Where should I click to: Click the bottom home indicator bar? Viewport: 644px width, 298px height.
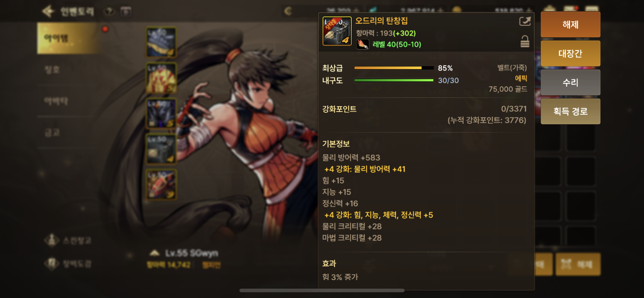[322, 290]
